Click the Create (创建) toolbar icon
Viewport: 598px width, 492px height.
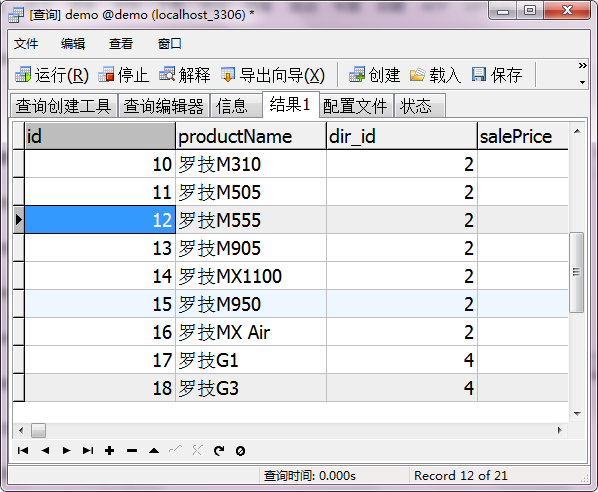coord(357,74)
